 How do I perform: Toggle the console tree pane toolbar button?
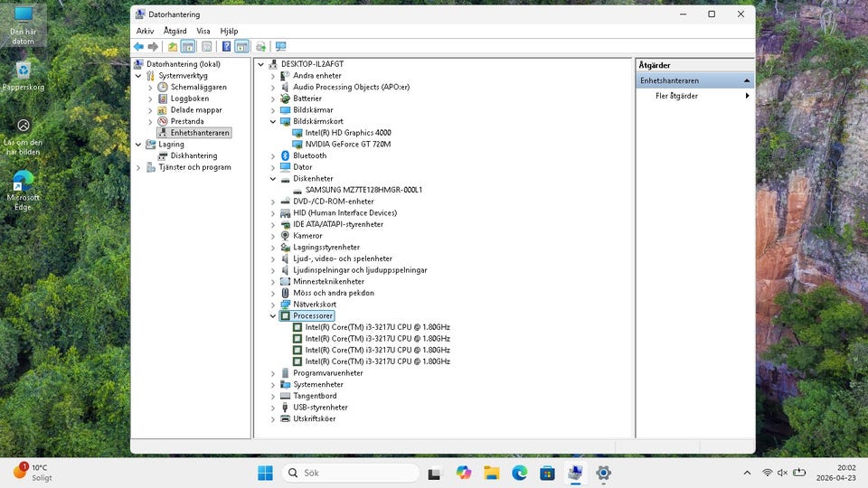[188, 47]
